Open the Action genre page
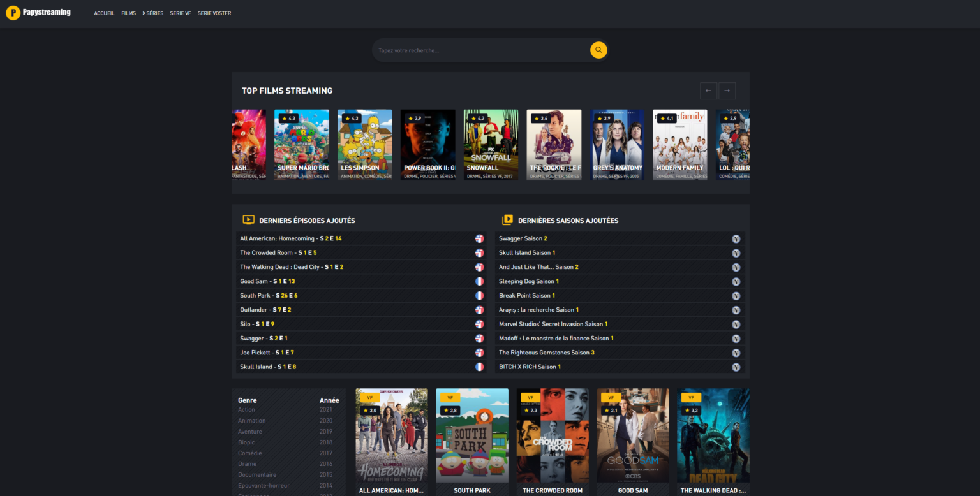Image resolution: width=980 pixels, height=496 pixels. 247,409
